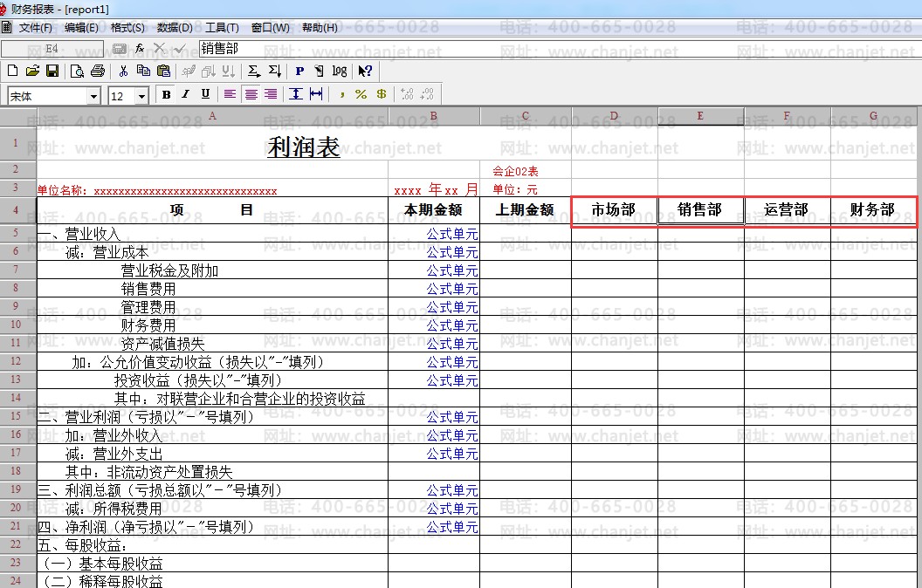Paste clipboard contents
Image resolution: width=922 pixels, height=588 pixels.
(x=163, y=71)
